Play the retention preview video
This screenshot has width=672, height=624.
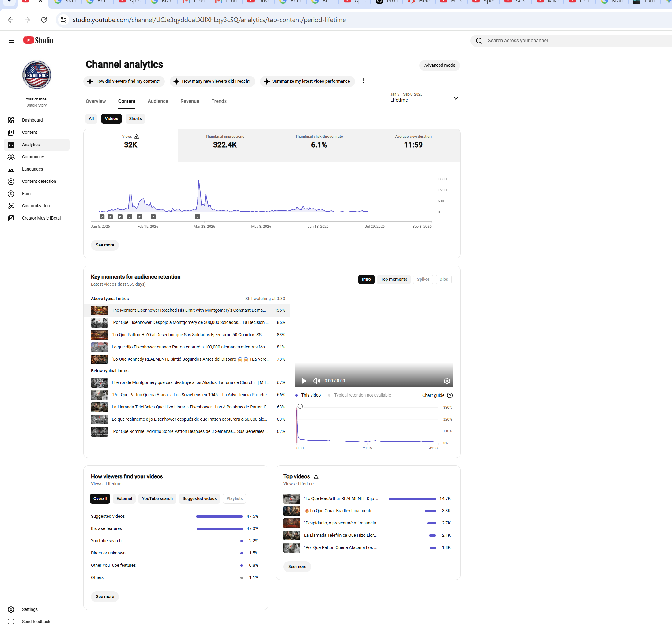(x=304, y=381)
